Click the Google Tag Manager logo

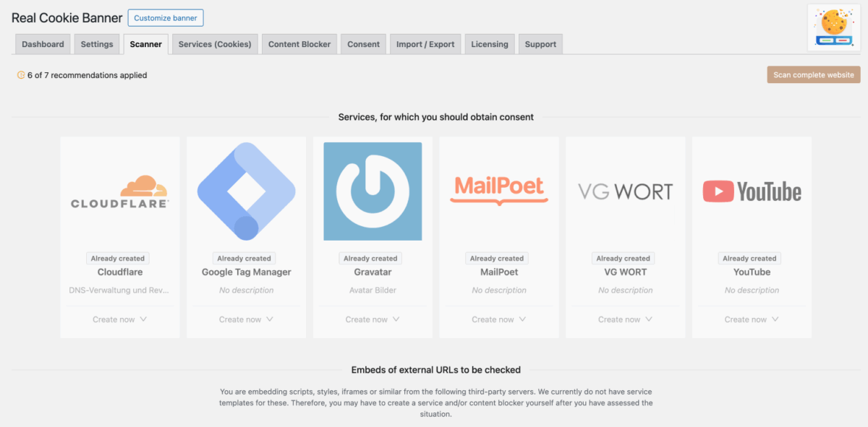pyautogui.click(x=246, y=191)
